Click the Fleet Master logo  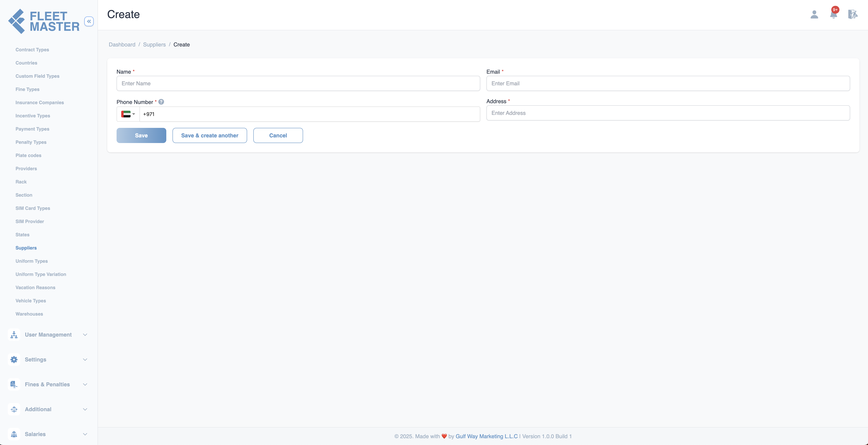(x=44, y=21)
